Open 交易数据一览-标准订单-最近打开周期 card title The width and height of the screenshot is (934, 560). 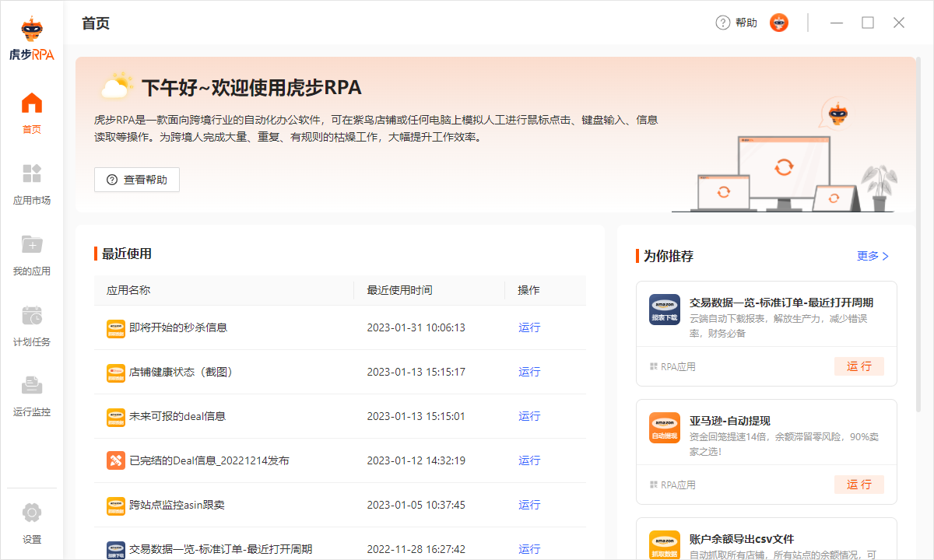(x=781, y=303)
